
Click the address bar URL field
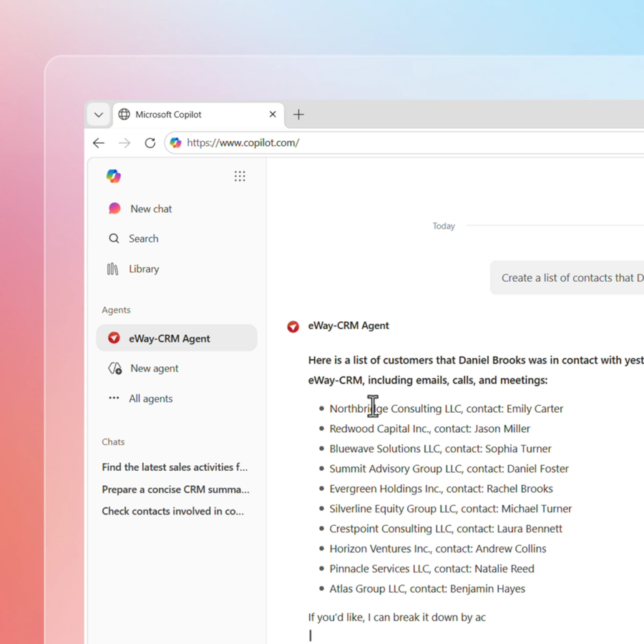pyautogui.click(x=404, y=142)
